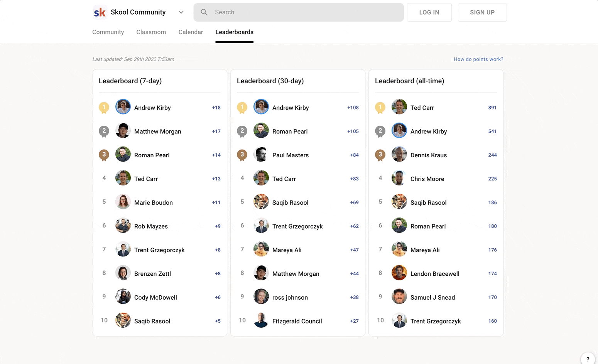Click Paul Masters' avatar photo

pos(261,155)
